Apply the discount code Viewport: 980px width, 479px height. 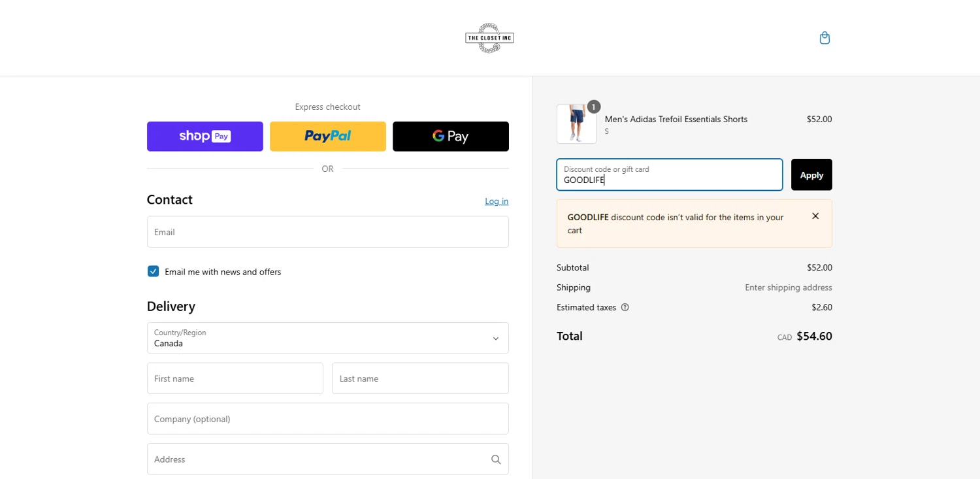pyautogui.click(x=811, y=174)
